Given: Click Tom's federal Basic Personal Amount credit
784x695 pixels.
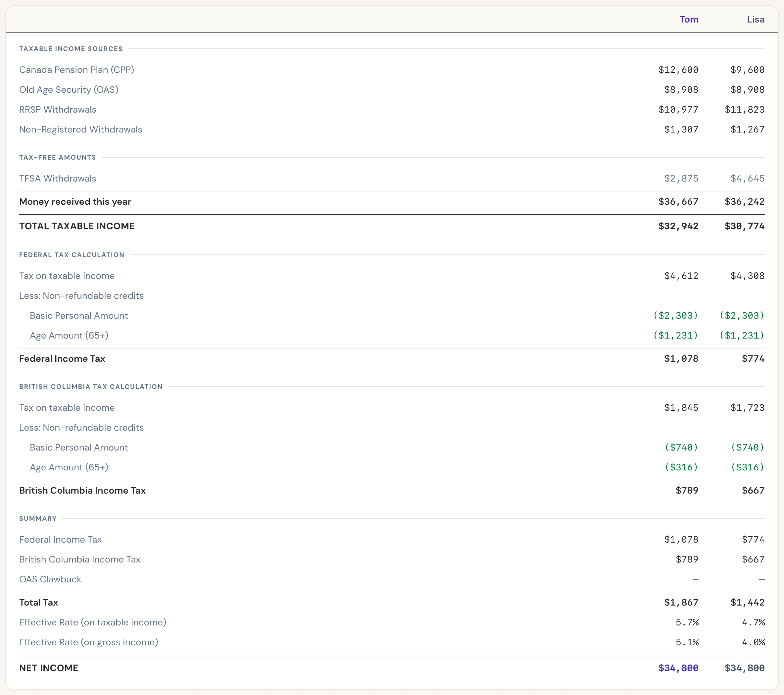Looking at the screenshot, I should point(675,316).
